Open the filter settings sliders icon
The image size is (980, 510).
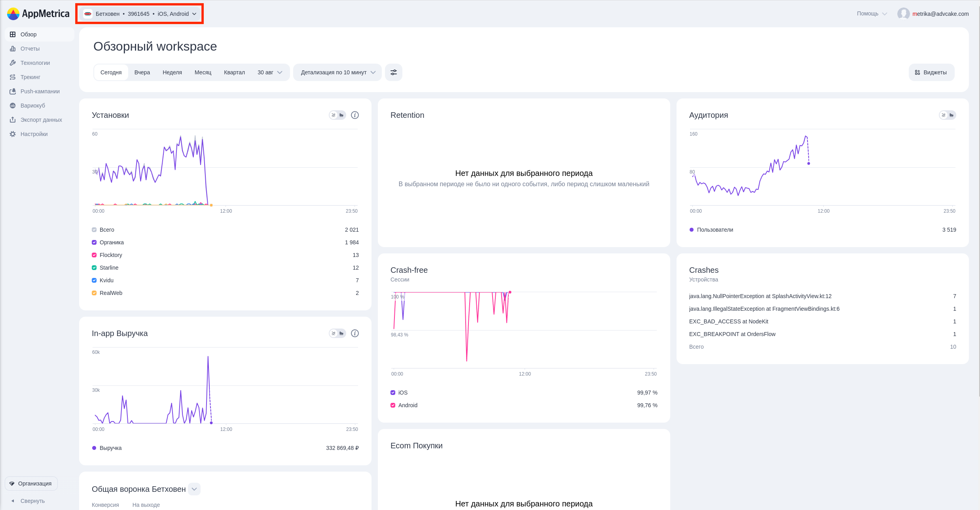[x=394, y=72]
